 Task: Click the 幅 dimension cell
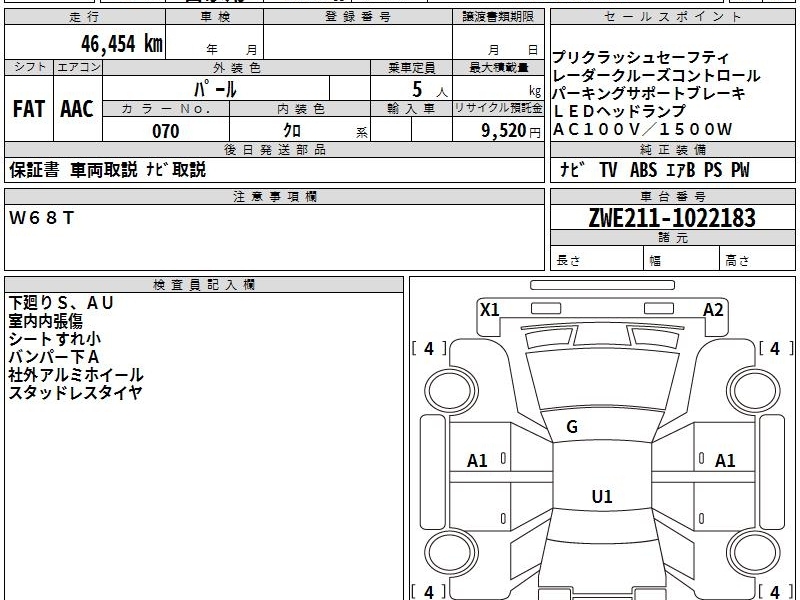(x=682, y=259)
